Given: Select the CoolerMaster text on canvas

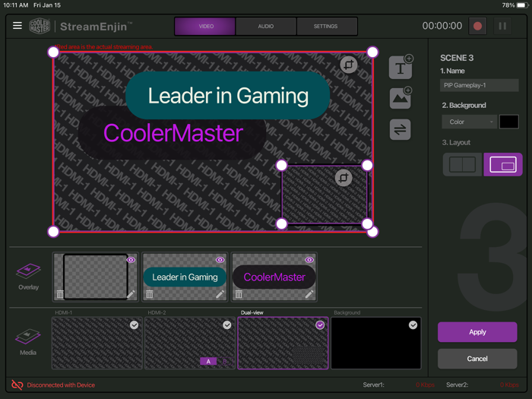Looking at the screenshot, I should 173,133.
